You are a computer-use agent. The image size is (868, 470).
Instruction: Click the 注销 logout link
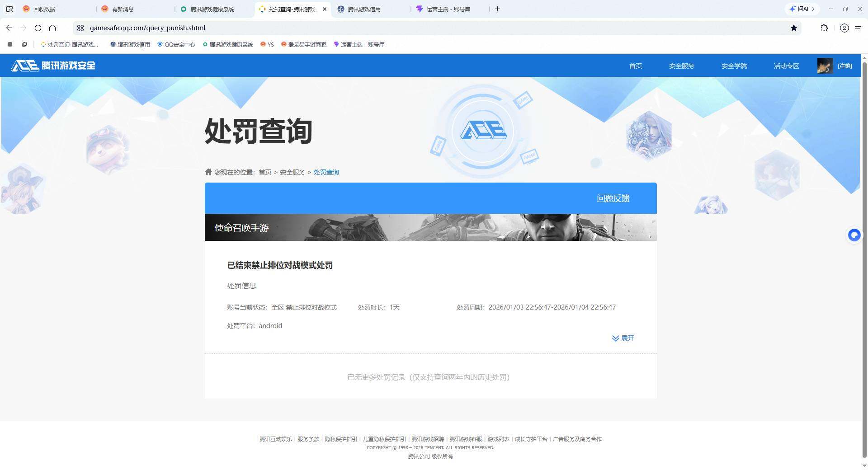[844, 66]
